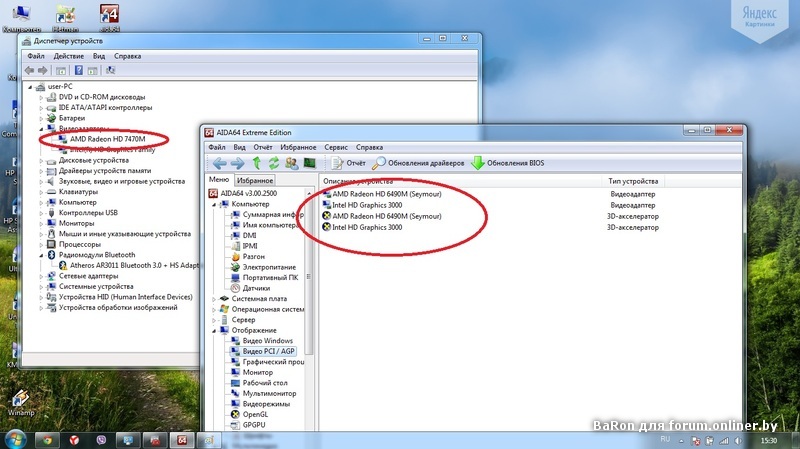Open Отчёт menu in AIDA64 menu bar
This screenshot has width=800, height=449.
pyautogui.click(x=263, y=147)
